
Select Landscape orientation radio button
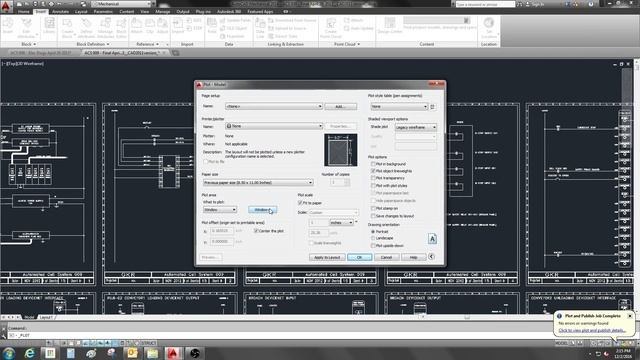click(x=373, y=238)
